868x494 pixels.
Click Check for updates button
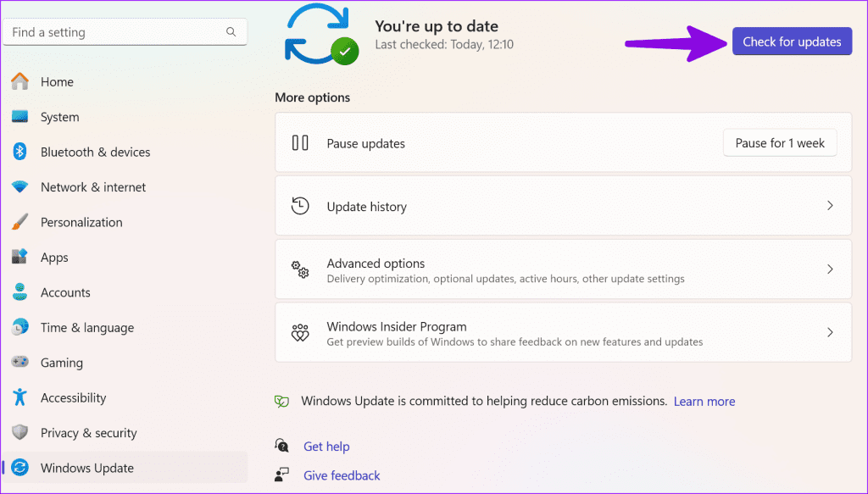coord(792,42)
